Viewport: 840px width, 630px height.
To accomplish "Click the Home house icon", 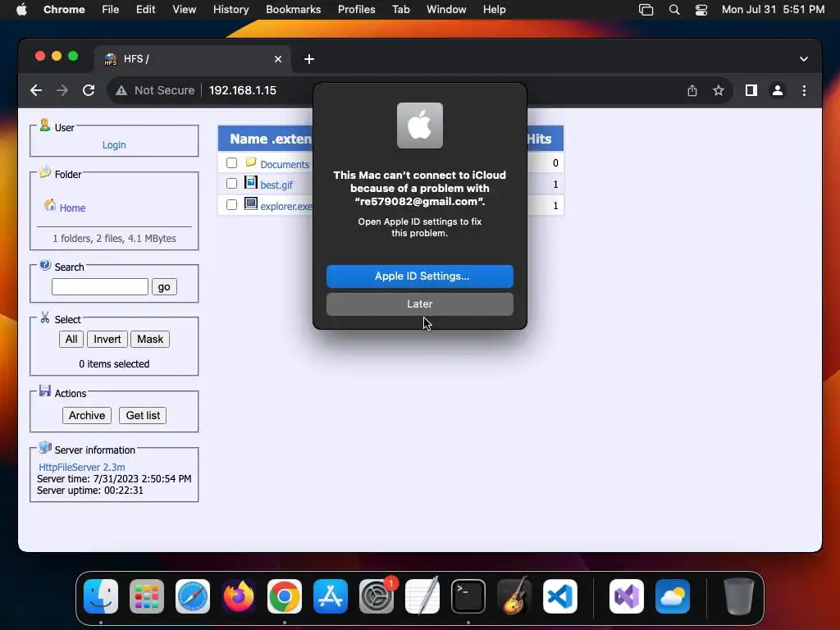I will (x=50, y=205).
